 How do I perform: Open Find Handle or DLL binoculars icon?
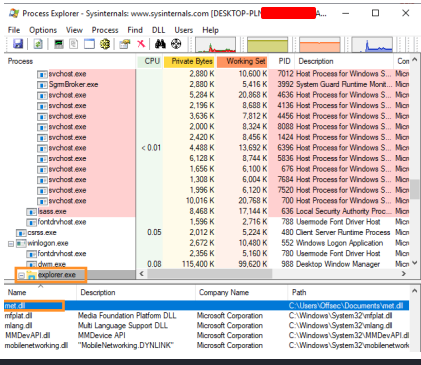click(x=160, y=44)
